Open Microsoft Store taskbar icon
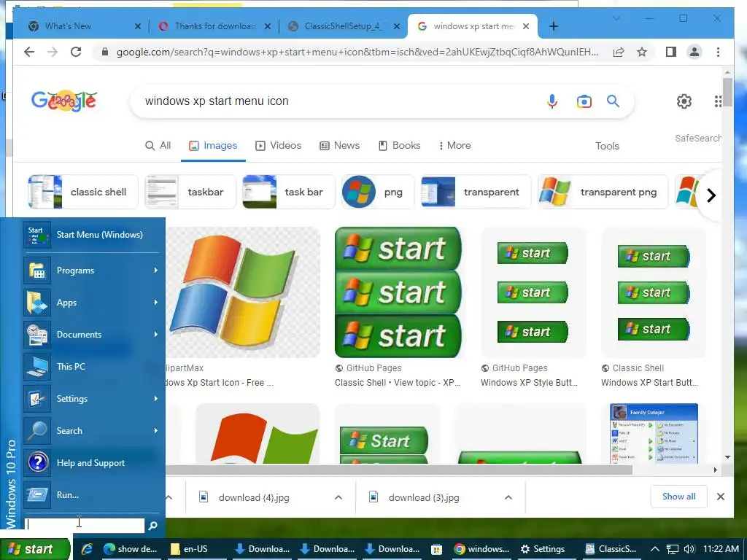This screenshot has height=560, width=747. (x=436, y=549)
